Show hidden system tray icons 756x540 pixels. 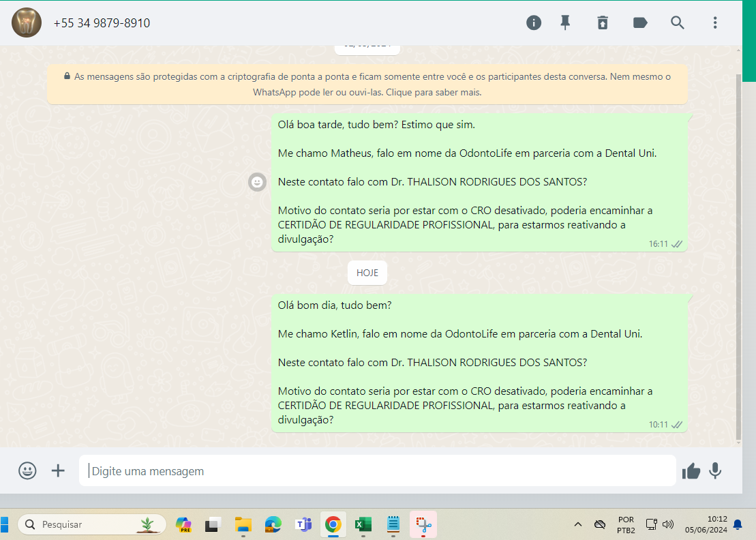click(x=578, y=524)
